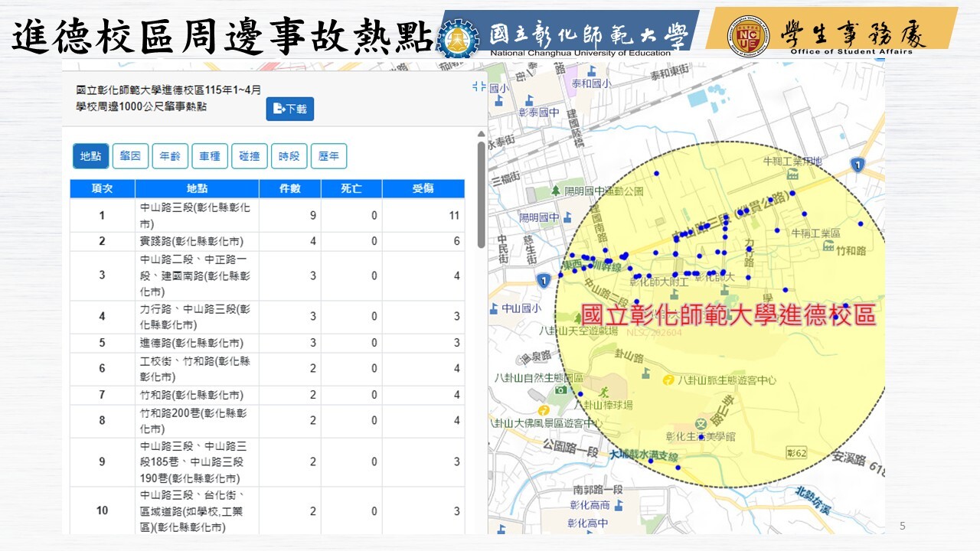This screenshot has width=980, height=551.
Task: Switch to the 肇因 tab
Action: coord(130,156)
